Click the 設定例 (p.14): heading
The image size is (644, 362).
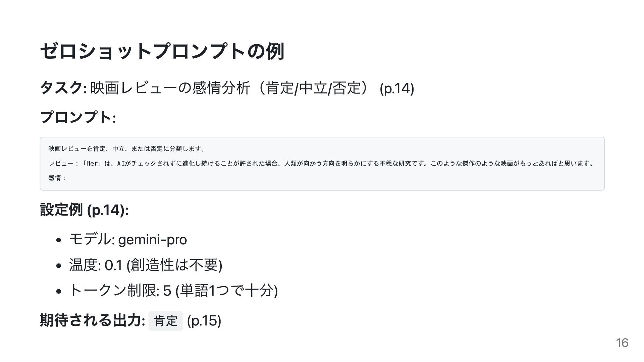tap(84, 210)
